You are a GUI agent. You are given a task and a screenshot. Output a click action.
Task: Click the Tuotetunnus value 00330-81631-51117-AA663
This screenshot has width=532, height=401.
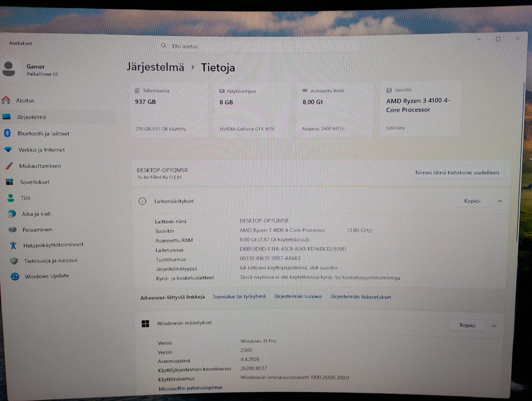pyautogui.click(x=270, y=258)
